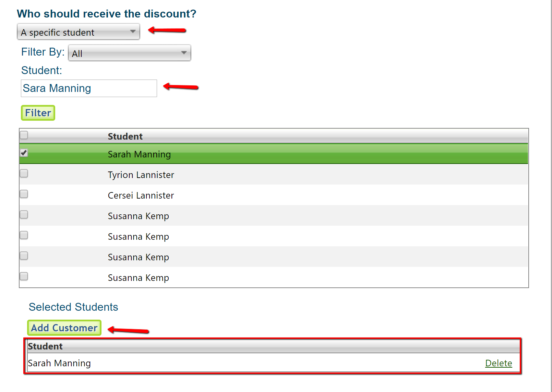Expand the Filter By "All" dropdown
The height and width of the screenshot is (392, 552).
(129, 53)
